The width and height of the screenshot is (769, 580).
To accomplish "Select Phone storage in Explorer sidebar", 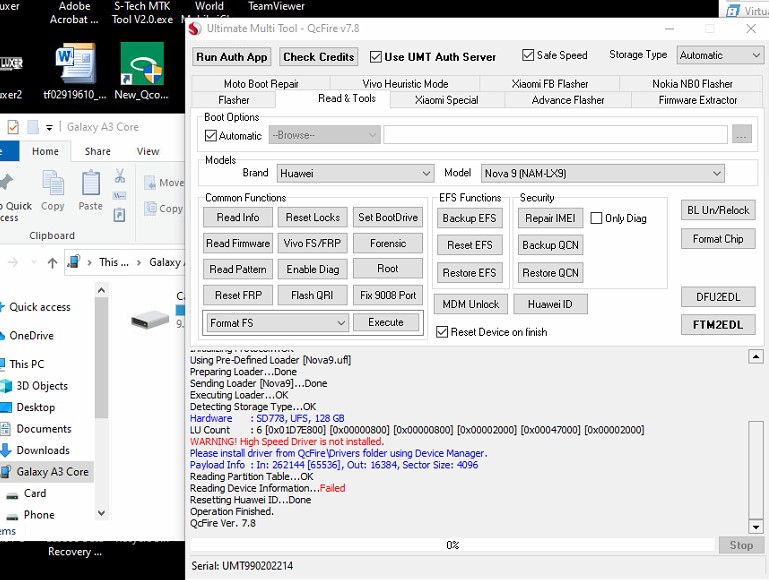I will [x=39, y=515].
